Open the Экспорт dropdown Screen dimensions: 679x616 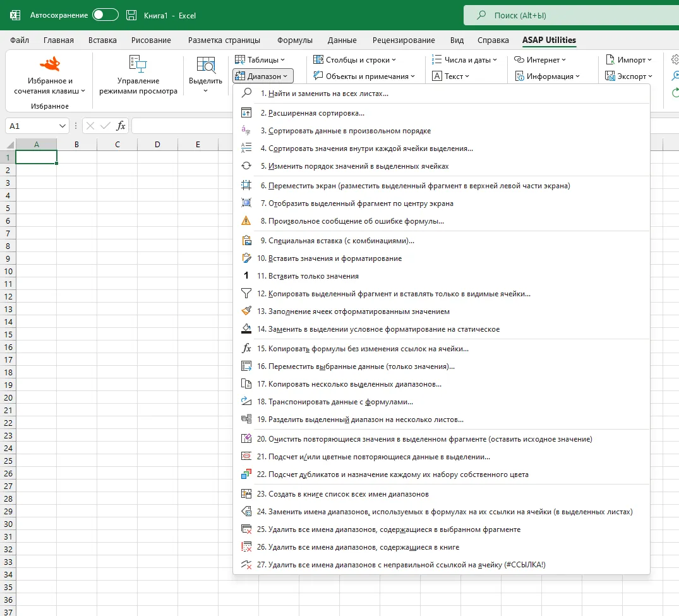click(628, 76)
